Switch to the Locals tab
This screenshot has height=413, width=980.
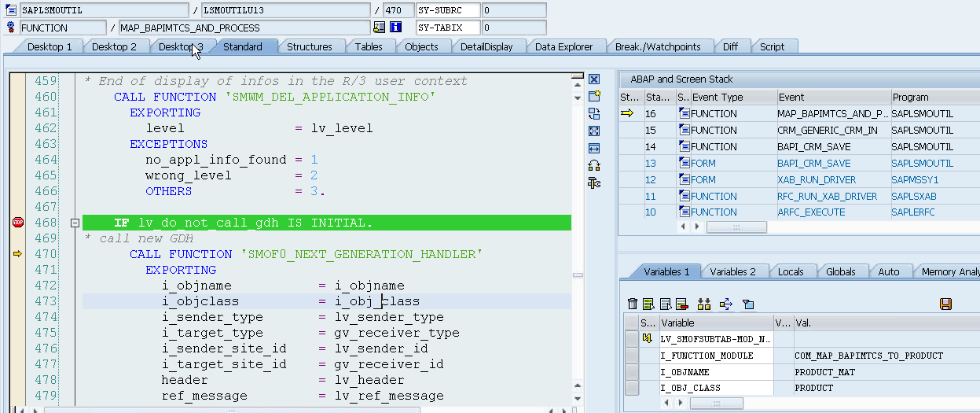(791, 271)
